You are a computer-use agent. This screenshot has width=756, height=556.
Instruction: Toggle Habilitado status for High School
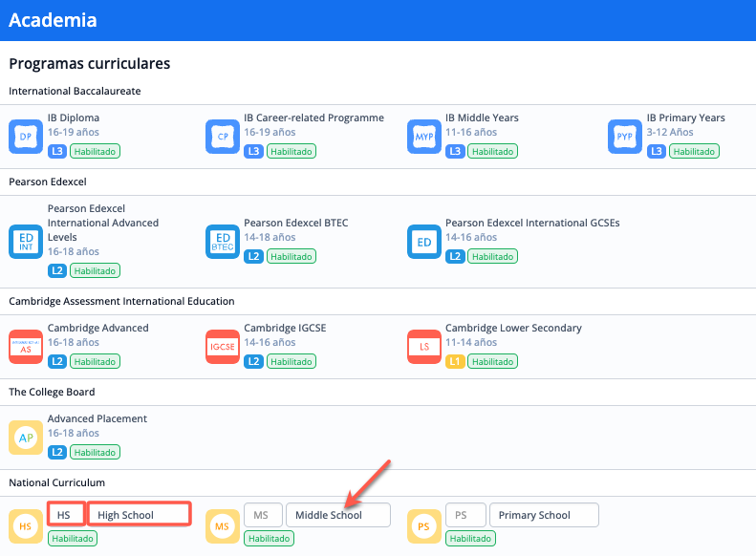(x=72, y=539)
